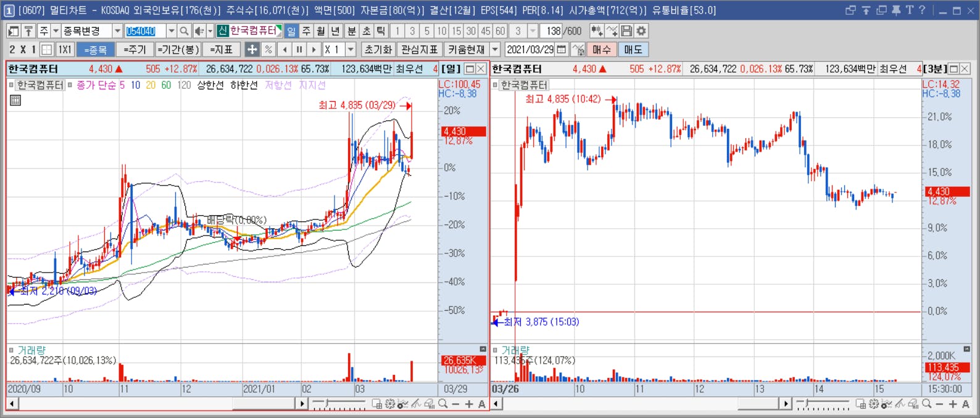The height and width of the screenshot is (418, 980).
Task: Click the 키움현재 button
Action: point(466,49)
